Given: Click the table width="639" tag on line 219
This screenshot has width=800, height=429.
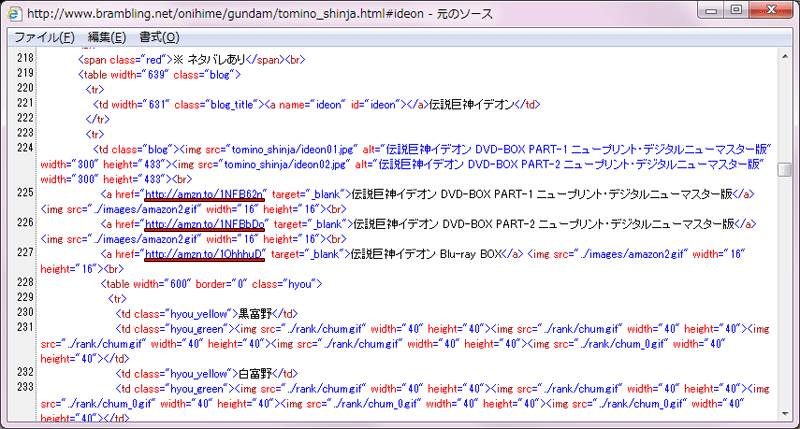Looking at the screenshot, I should [x=159, y=74].
